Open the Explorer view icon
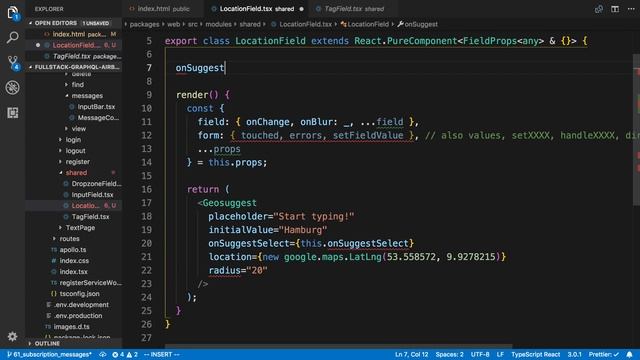 [13, 13]
